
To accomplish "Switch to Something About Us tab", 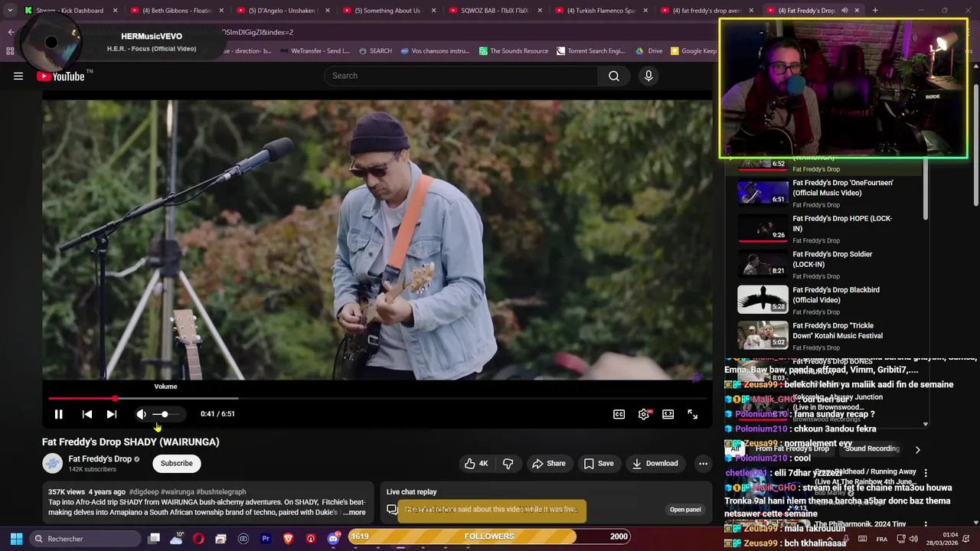I will click(388, 11).
